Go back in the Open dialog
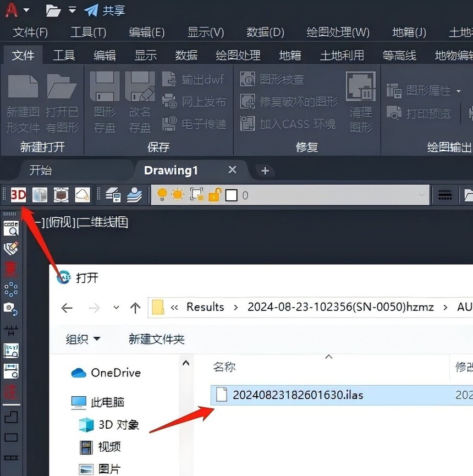Image resolution: width=473 pixels, height=476 pixels. pos(67,308)
